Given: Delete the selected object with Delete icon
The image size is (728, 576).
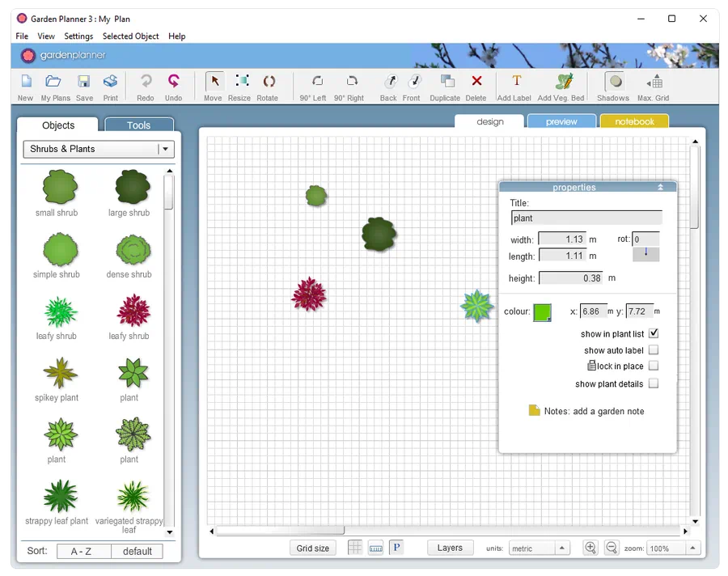Looking at the screenshot, I should tap(476, 82).
